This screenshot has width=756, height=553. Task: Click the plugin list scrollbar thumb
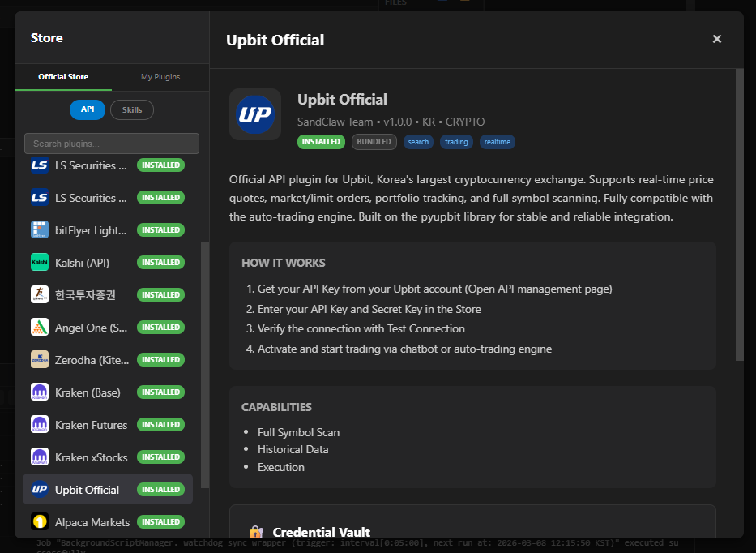tap(205, 366)
